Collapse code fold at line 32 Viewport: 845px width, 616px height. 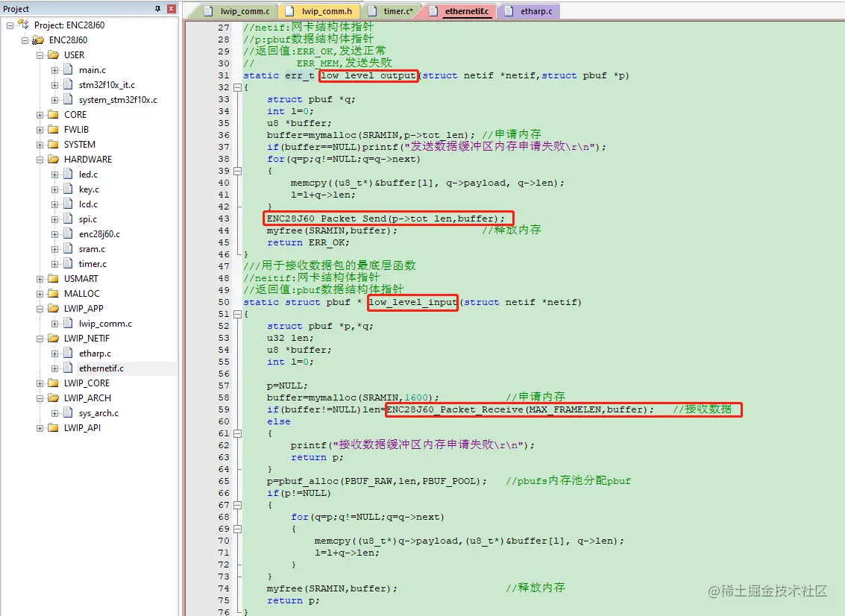point(237,87)
